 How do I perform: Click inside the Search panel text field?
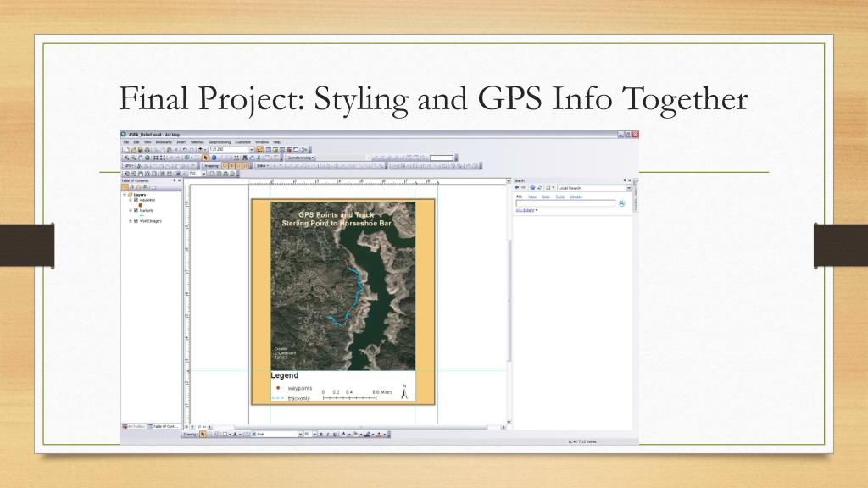(x=565, y=203)
